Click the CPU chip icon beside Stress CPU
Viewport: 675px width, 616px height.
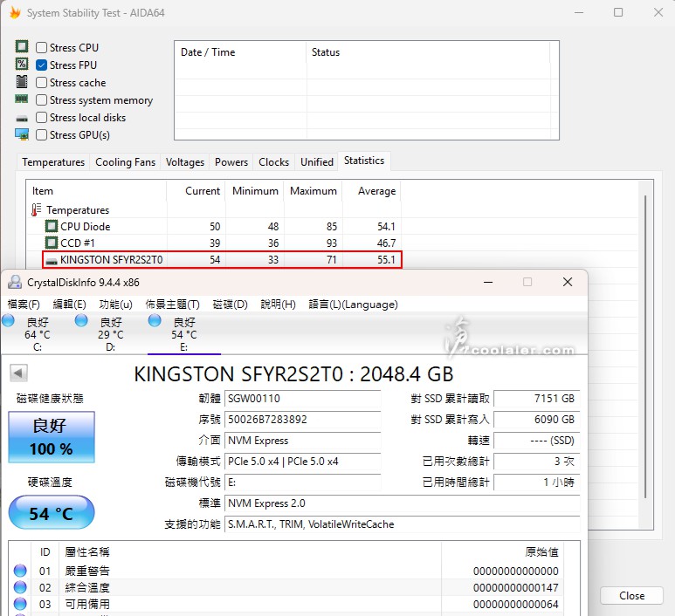pos(22,46)
